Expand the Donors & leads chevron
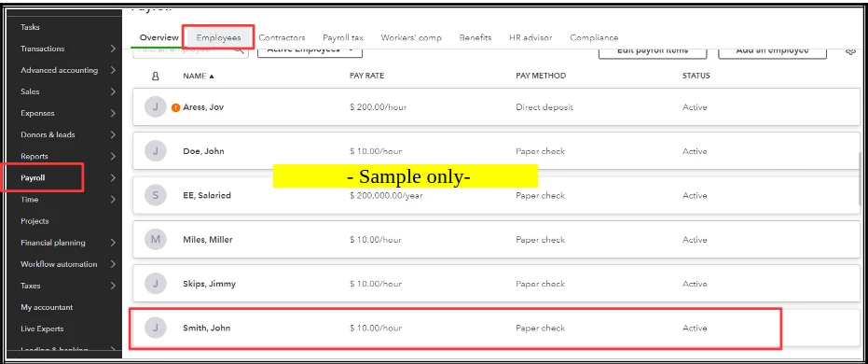This screenshot has height=364, width=868. click(x=113, y=134)
